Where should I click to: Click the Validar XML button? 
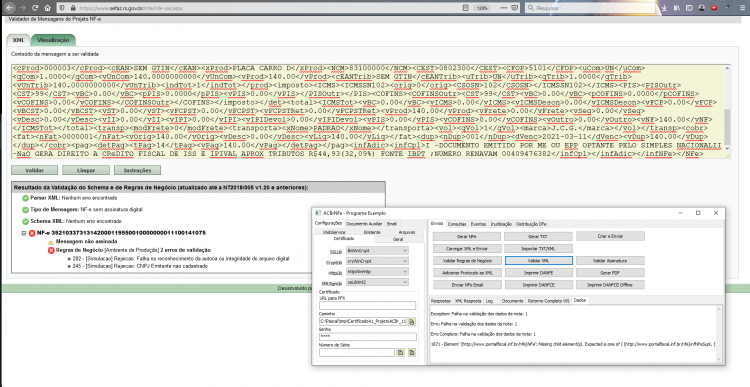click(538, 261)
